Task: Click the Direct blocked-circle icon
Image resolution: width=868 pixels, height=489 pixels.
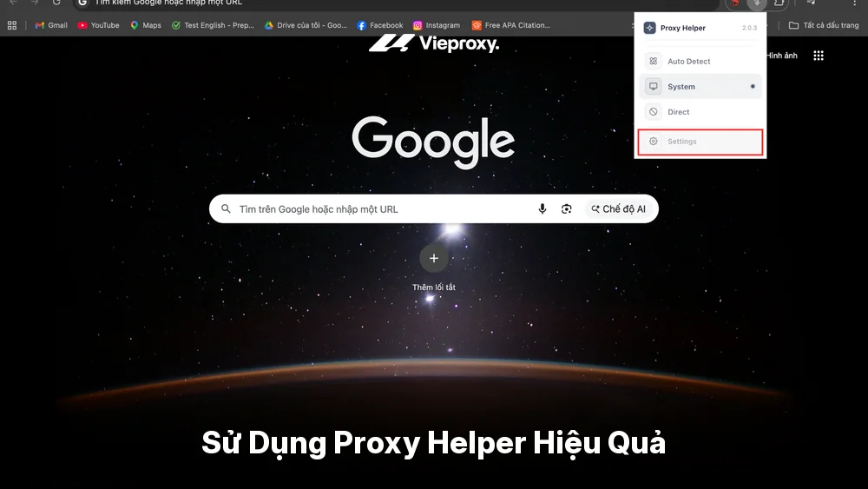Action: click(x=654, y=112)
